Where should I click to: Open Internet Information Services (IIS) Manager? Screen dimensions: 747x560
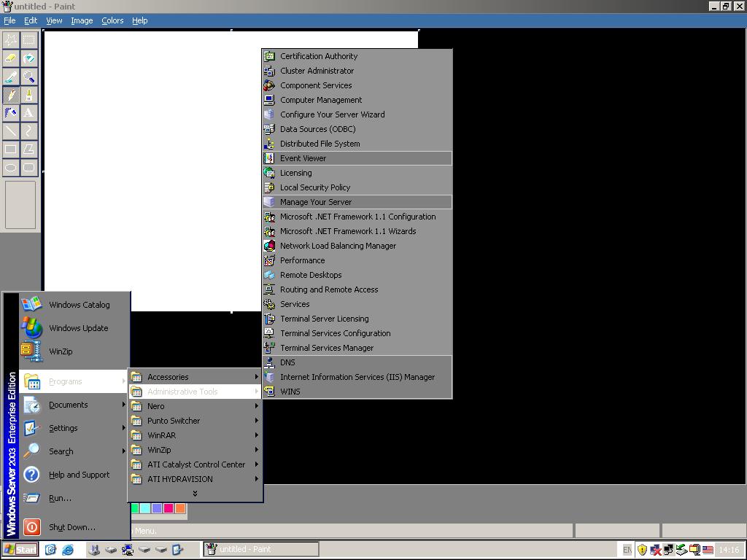(x=357, y=377)
